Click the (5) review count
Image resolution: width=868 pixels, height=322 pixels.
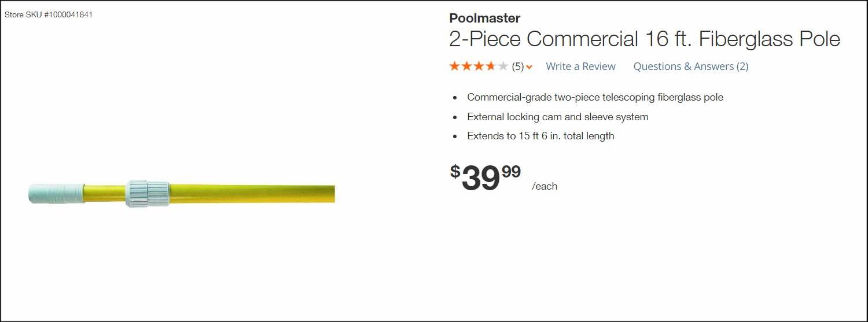click(x=518, y=66)
